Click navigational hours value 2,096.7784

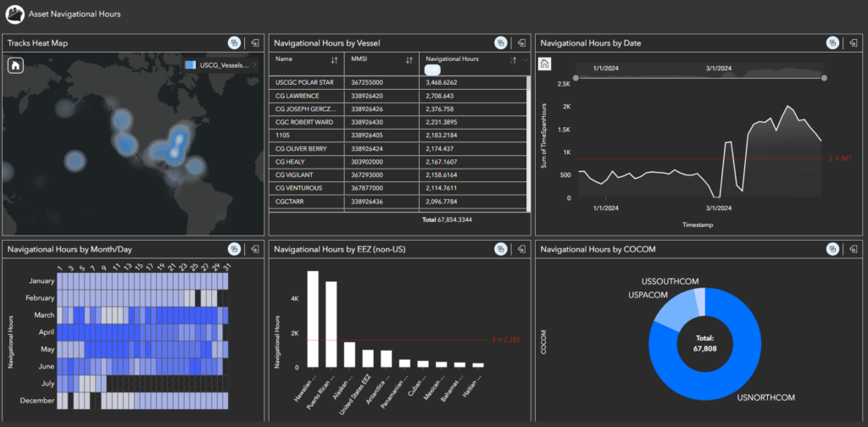click(441, 202)
